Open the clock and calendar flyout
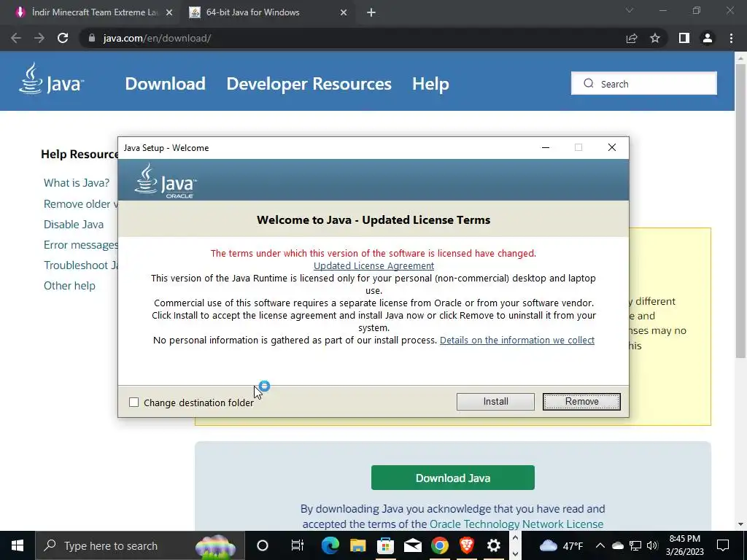Image resolution: width=747 pixels, height=560 pixels. click(x=684, y=545)
